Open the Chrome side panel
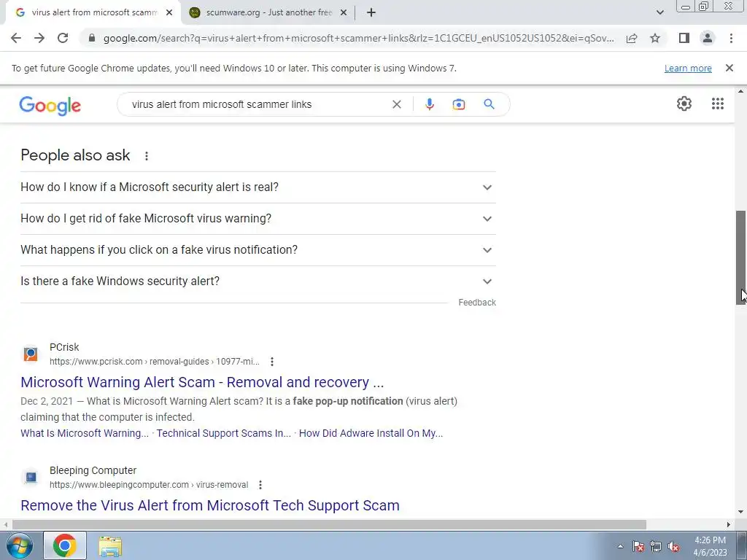Image resolution: width=747 pixels, height=560 pixels. point(684,38)
